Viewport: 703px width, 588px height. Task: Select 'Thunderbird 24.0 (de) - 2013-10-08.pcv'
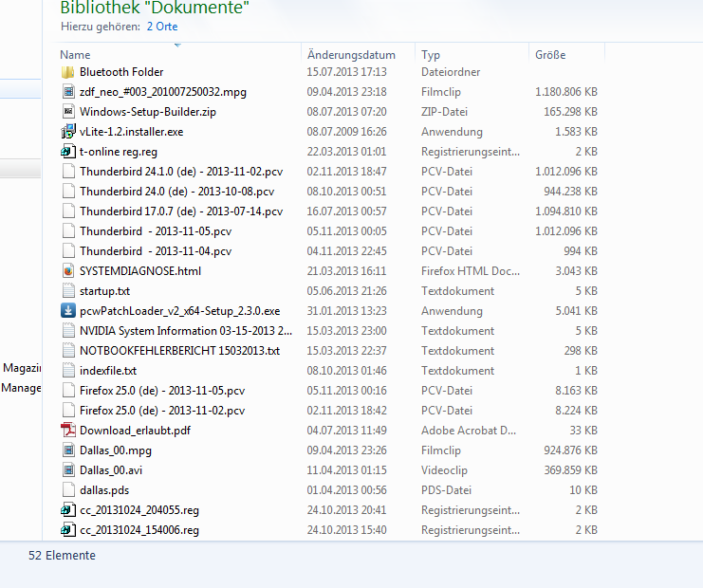click(176, 192)
